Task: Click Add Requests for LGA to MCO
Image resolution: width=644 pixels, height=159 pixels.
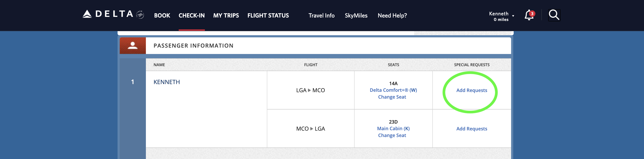Action: [x=471, y=90]
